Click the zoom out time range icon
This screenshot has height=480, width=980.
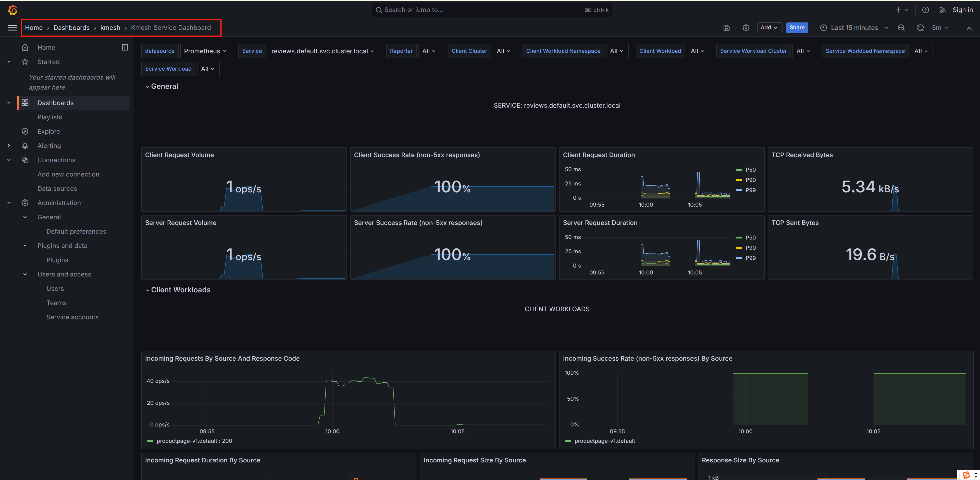point(901,28)
